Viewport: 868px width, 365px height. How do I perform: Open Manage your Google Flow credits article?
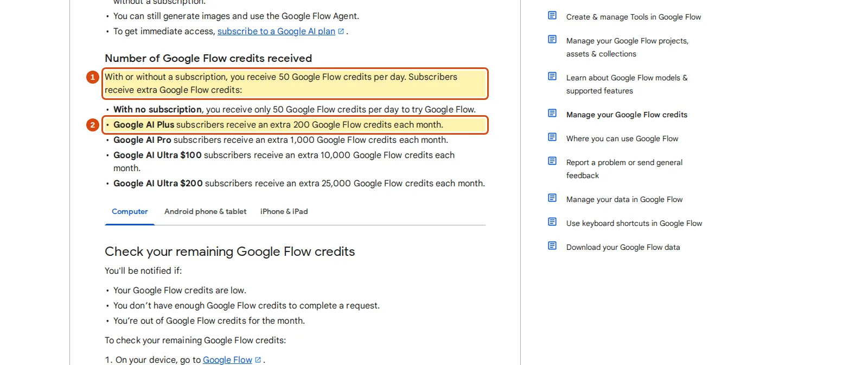(x=627, y=115)
